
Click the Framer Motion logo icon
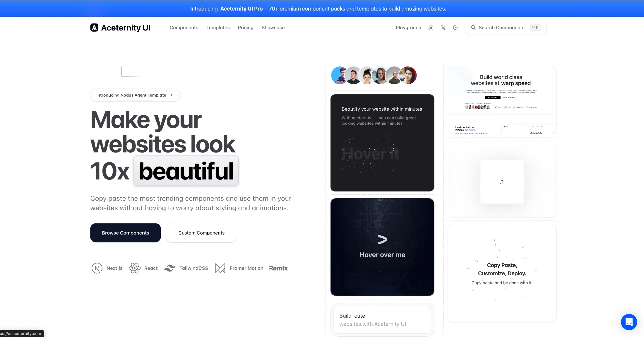click(x=220, y=268)
